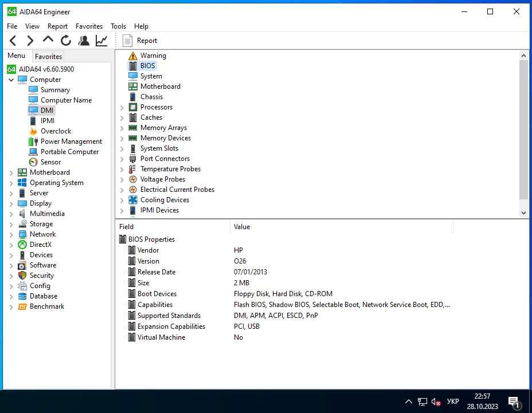
Task: Open the File menu
Action: coord(12,26)
